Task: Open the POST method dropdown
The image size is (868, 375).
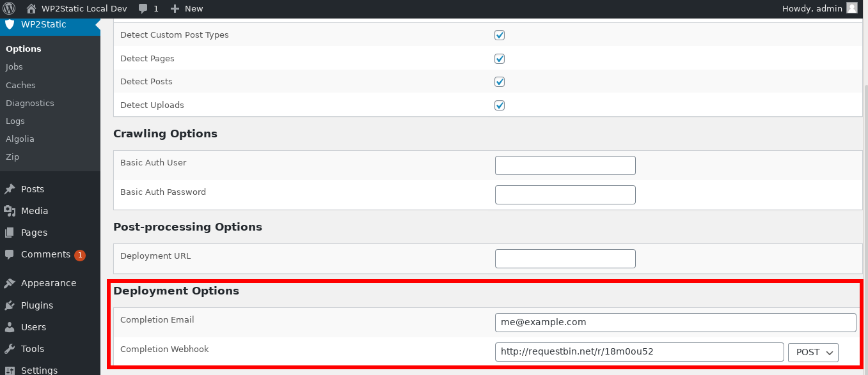Action: pos(812,352)
